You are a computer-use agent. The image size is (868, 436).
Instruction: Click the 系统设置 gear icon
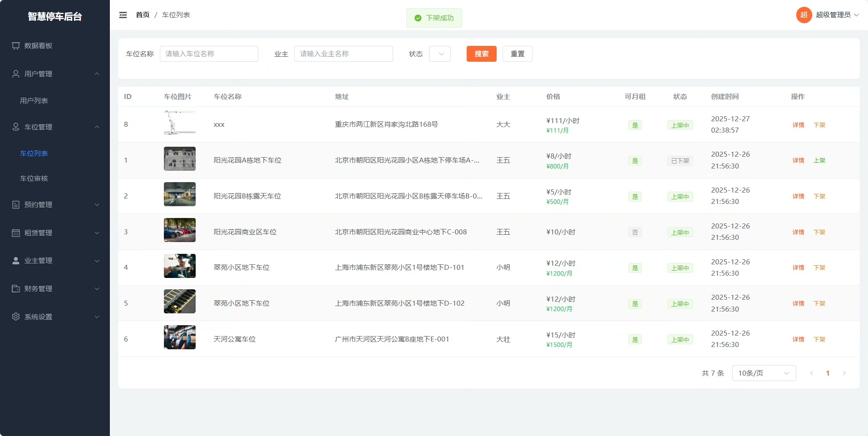pos(16,317)
